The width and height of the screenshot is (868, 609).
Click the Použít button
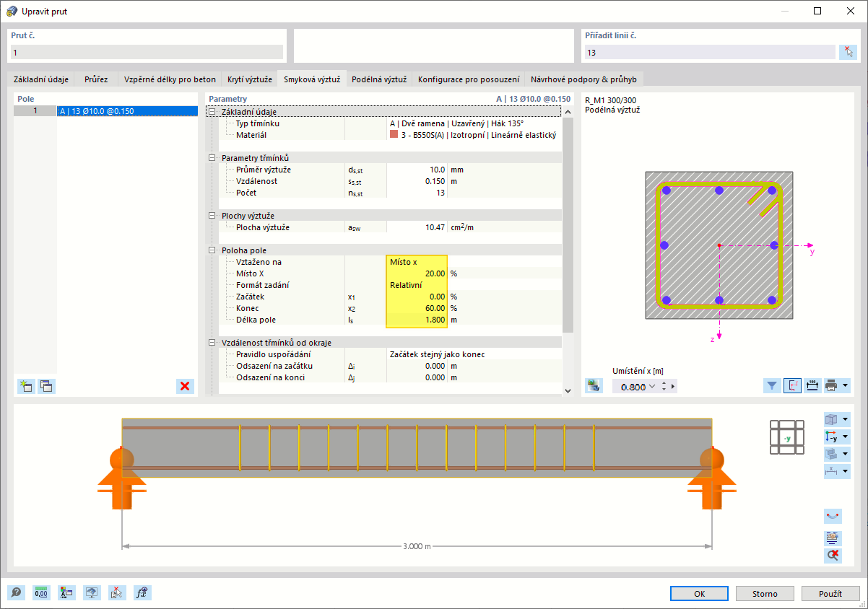coord(830,593)
